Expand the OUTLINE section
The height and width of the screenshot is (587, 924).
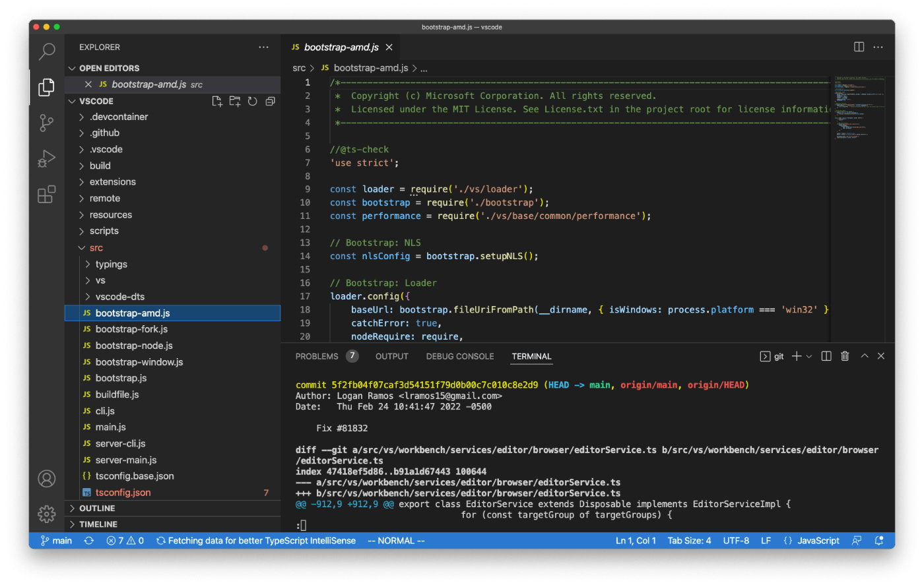pos(97,509)
